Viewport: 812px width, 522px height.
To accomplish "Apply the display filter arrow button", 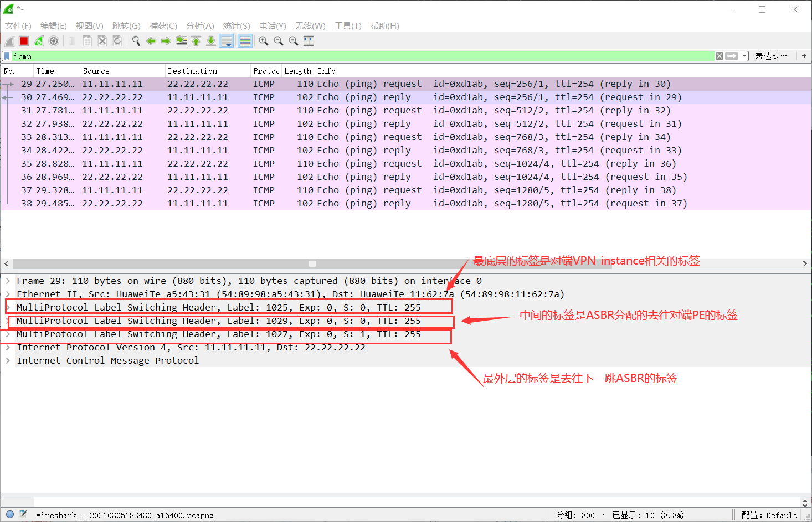I will pos(732,56).
